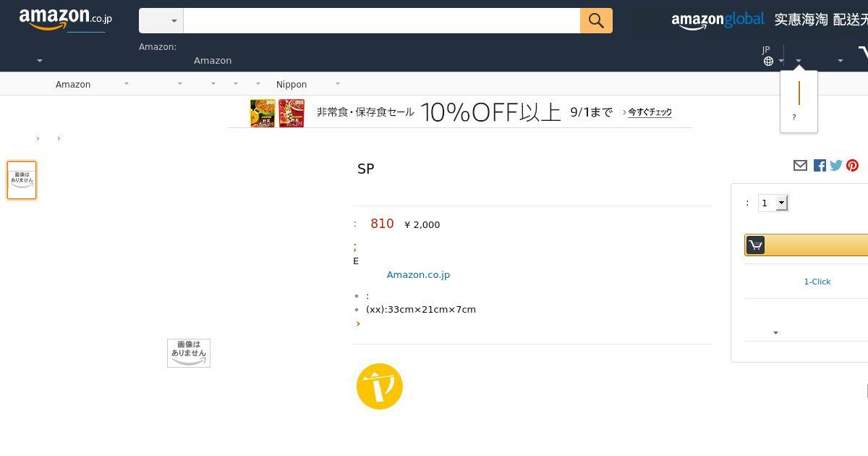
Task: Share product on Twitter
Action: [x=836, y=166]
